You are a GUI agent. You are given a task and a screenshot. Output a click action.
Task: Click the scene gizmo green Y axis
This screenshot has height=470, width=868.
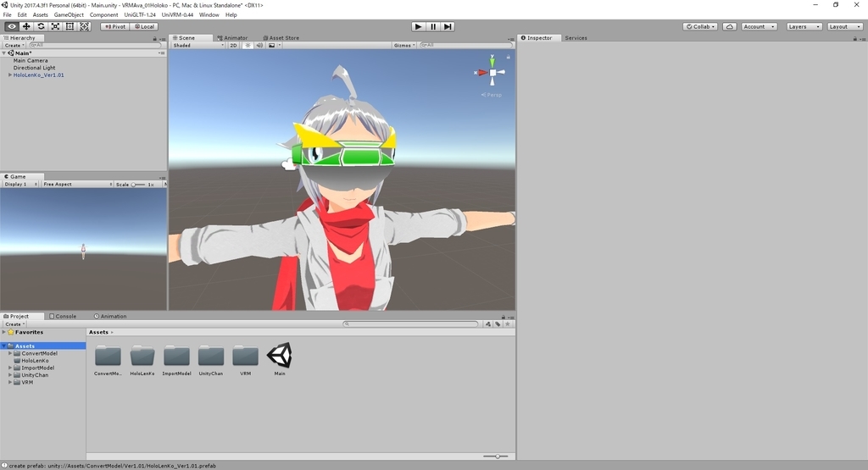pyautogui.click(x=492, y=61)
